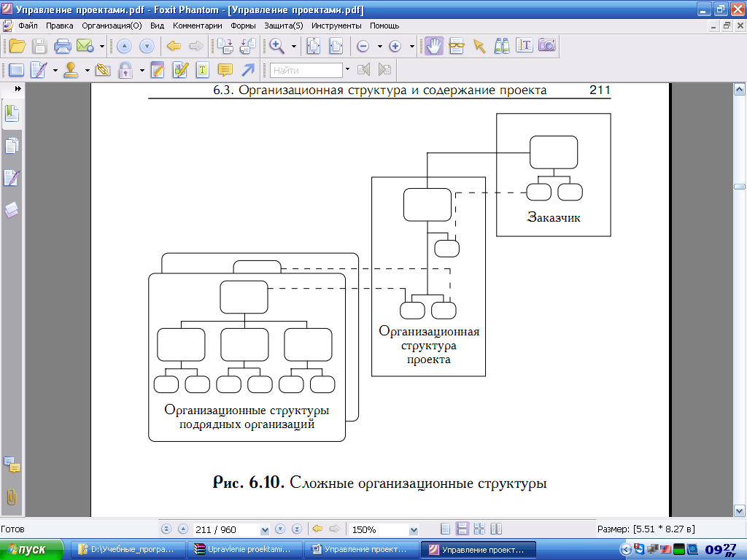Viewport: 747px width, 560px height.
Task: Click the shapes with pencil icon
Action: [180, 71]
